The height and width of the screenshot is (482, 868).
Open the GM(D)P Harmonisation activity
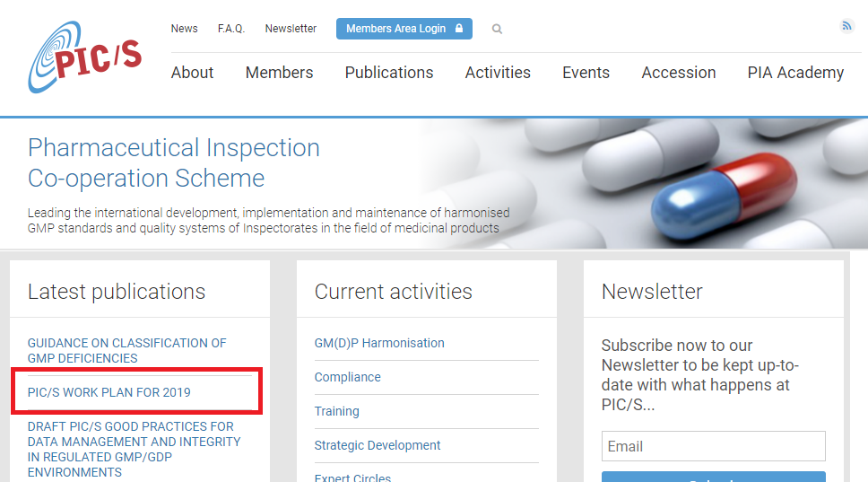point(379,343)
